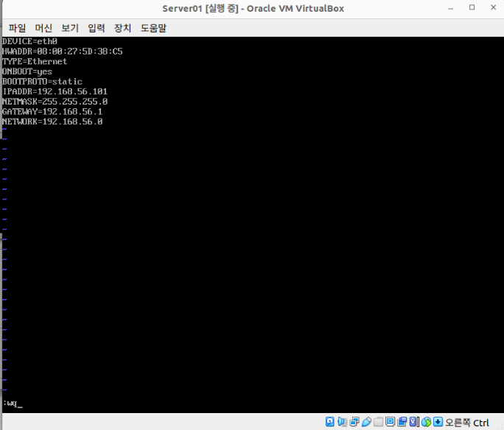
Task: Click the 오른쪽 Ctrl host key label
Action: point(467,423)
